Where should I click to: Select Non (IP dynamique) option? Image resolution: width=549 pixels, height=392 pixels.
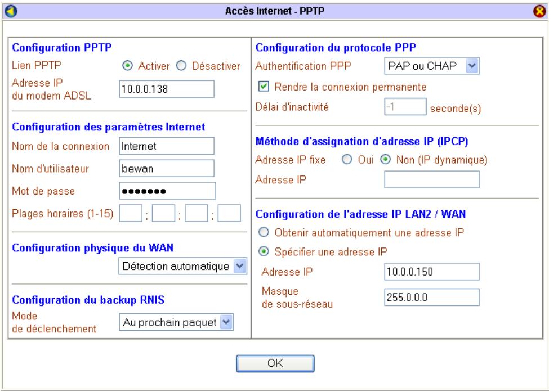coord(386,160)
